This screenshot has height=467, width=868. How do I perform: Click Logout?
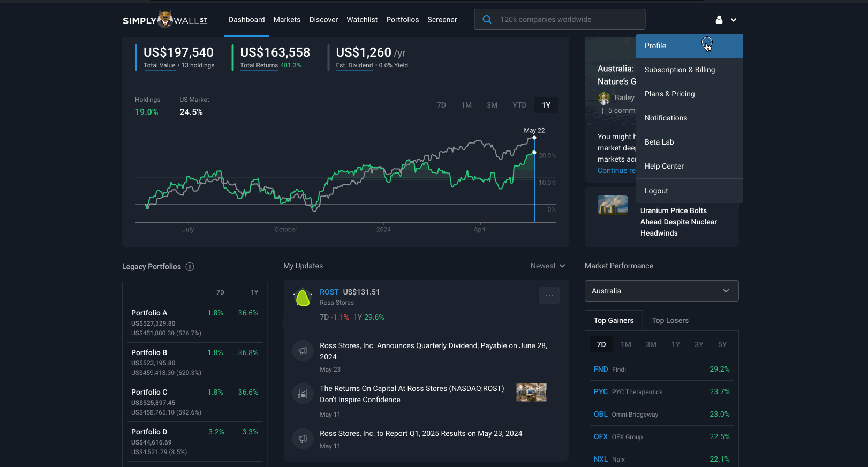[690, 191]
